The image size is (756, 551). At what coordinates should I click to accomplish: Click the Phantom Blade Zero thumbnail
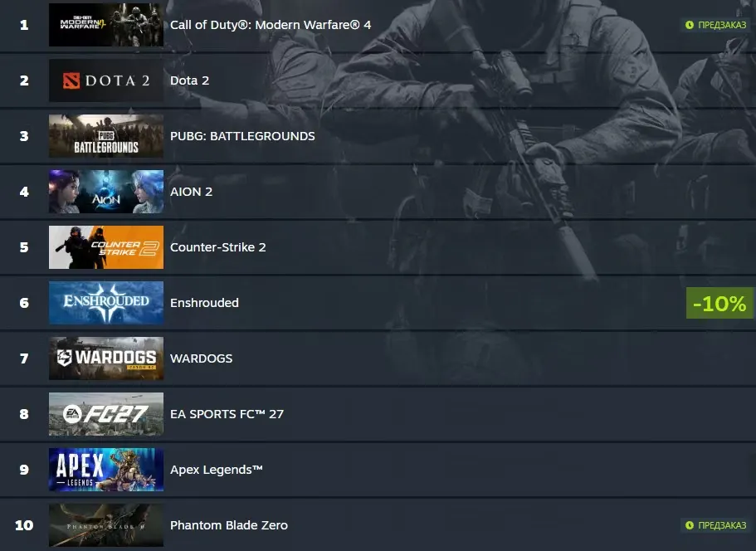point(106,525)
